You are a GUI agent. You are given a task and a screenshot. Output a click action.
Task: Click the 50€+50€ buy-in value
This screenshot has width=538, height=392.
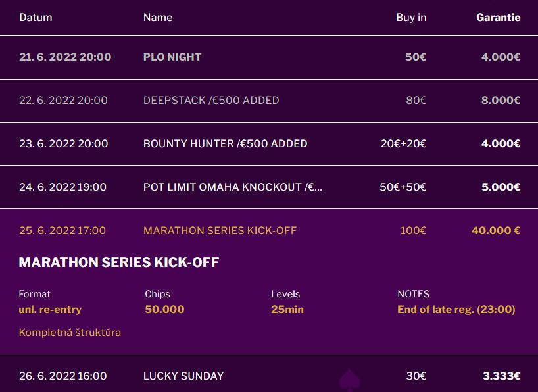coord(403,187)
